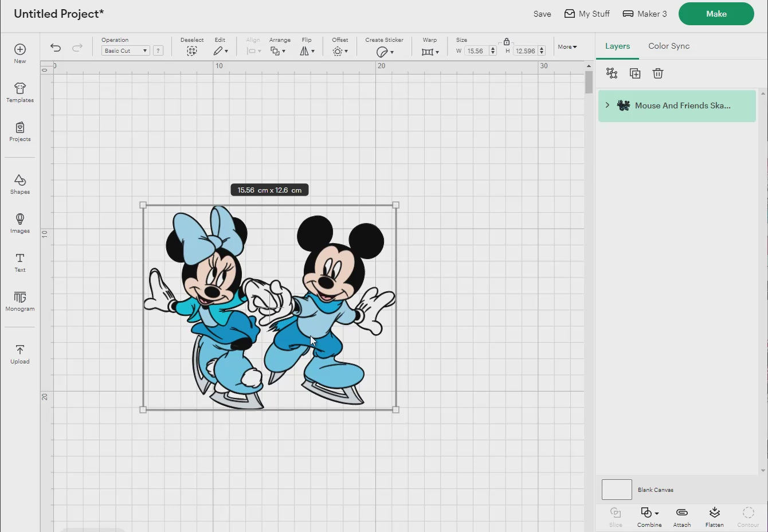Viewport: 768px width, 532px height.
Task: Delete layer with trash icon
Action: pyautogui.click(x=658, y=73)
